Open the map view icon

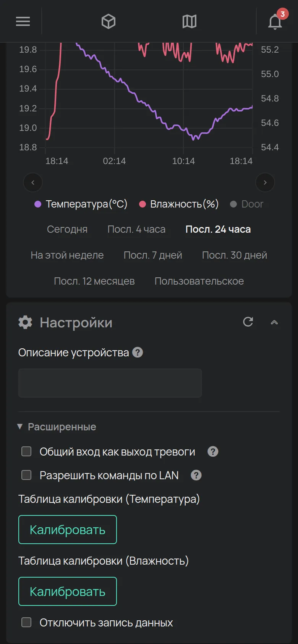click(189, 21)
